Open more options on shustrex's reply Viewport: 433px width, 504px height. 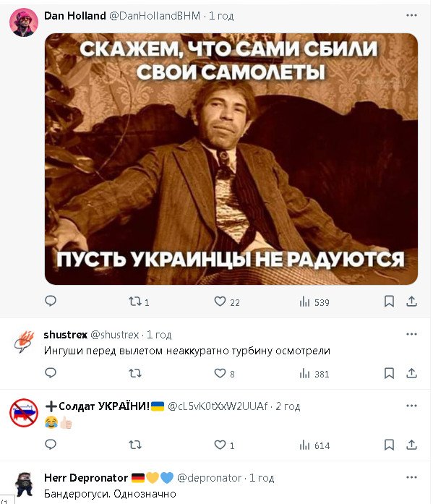coord(411,334)
